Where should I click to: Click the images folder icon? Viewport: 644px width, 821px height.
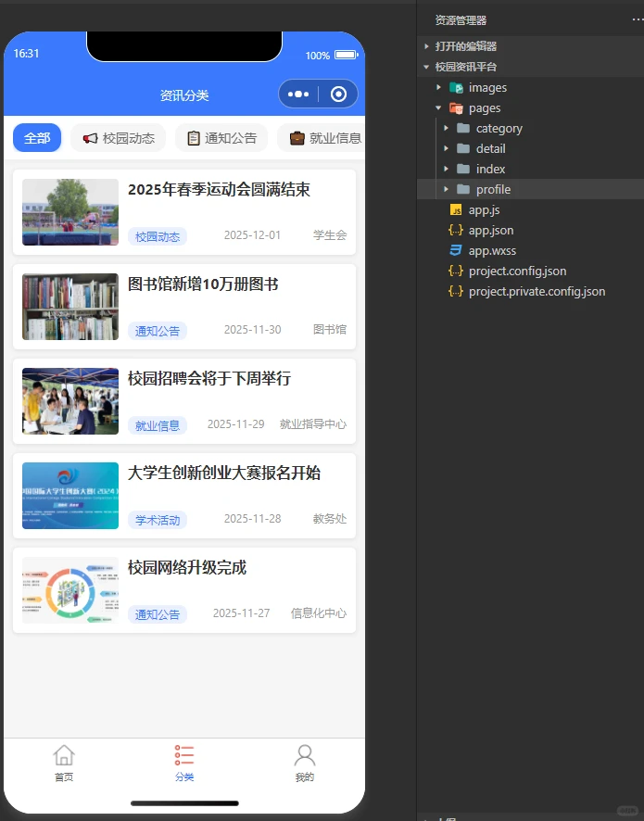pos(456,87)
